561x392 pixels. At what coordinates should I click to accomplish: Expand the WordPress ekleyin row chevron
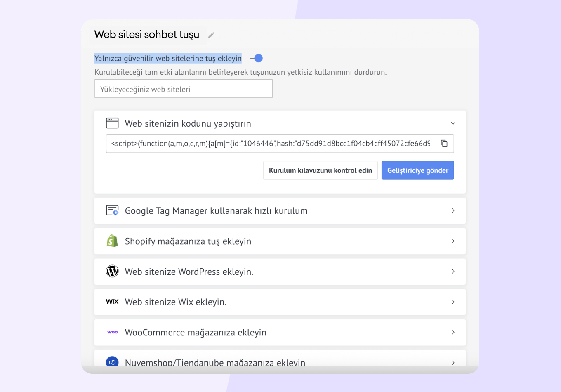[453, 272]
